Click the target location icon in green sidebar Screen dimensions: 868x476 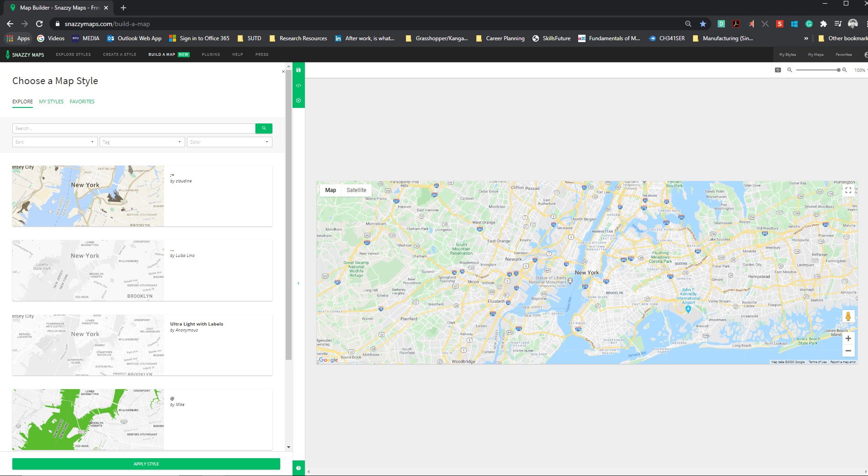click(x=298, y=101)
